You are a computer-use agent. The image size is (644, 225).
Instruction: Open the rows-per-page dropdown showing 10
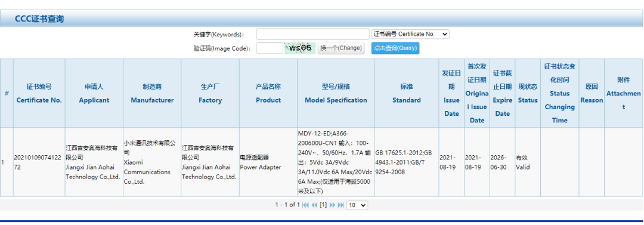click(x=357, y=205)
